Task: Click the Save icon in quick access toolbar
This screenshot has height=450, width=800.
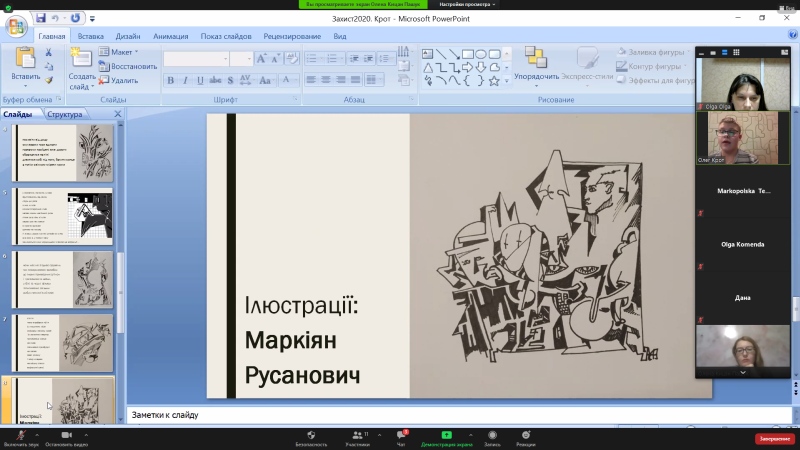Action: (40, 18)
